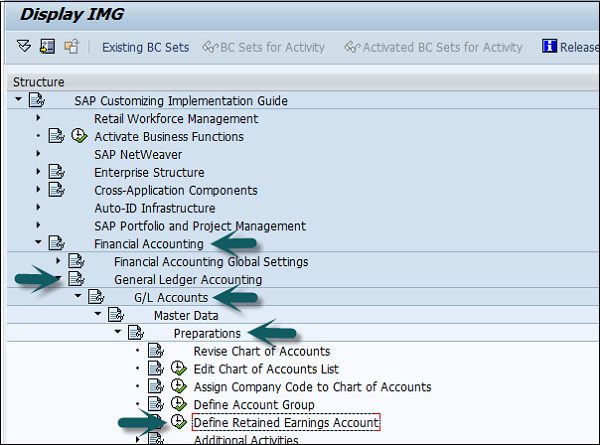The width and height of the screenshot is (600, 445).
Task: Run the Assign Company Code to Chart activity
Action: (x=180, y=387)
